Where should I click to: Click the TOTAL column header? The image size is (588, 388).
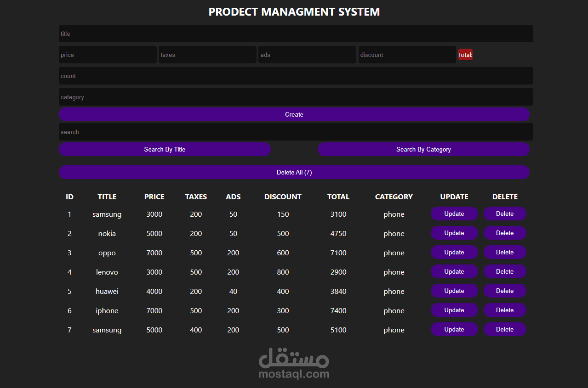coord(338,197)
